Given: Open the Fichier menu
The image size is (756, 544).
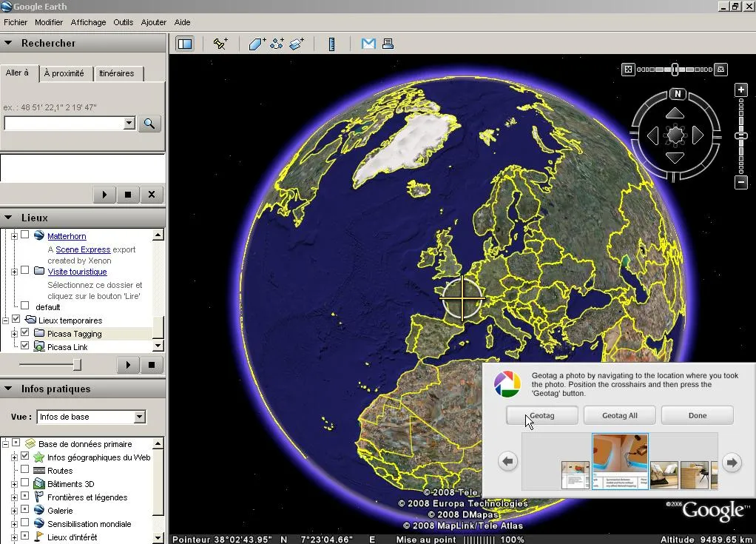Looking at the screenshot, I should tap(16, 22).
